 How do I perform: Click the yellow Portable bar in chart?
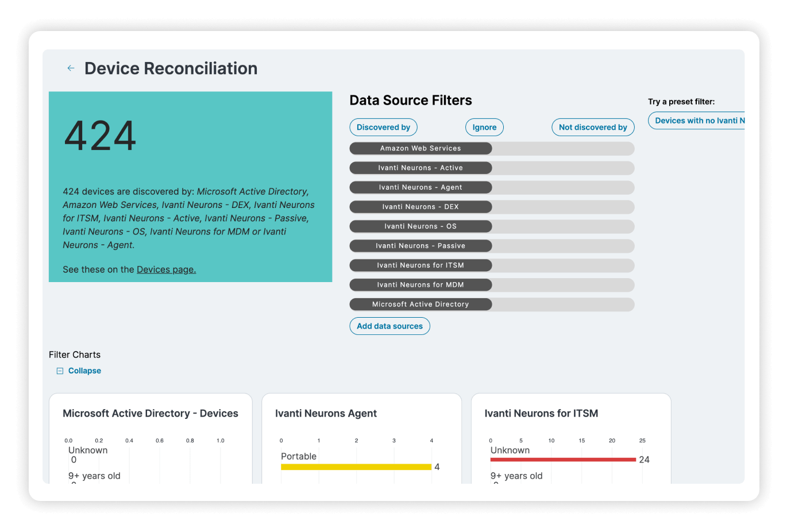pos(356,467)
